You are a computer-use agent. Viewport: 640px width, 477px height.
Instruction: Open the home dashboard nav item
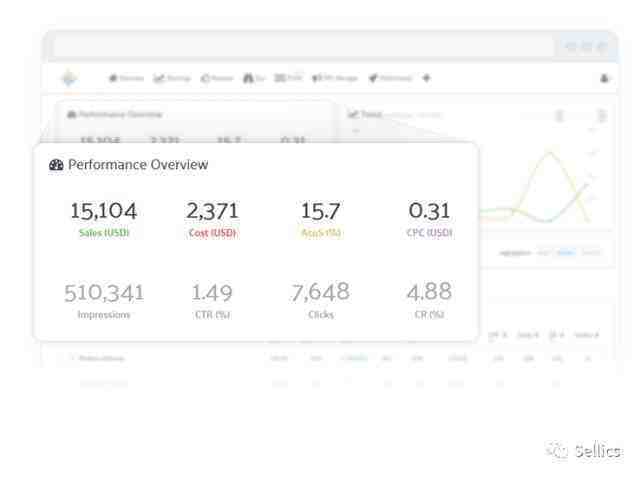point(126,78)
